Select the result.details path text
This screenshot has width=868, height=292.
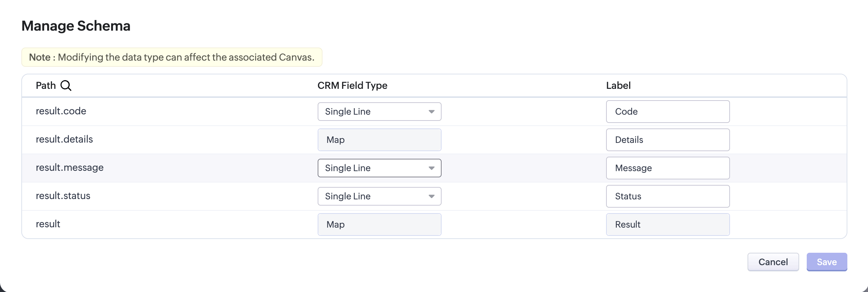[64, 139]
